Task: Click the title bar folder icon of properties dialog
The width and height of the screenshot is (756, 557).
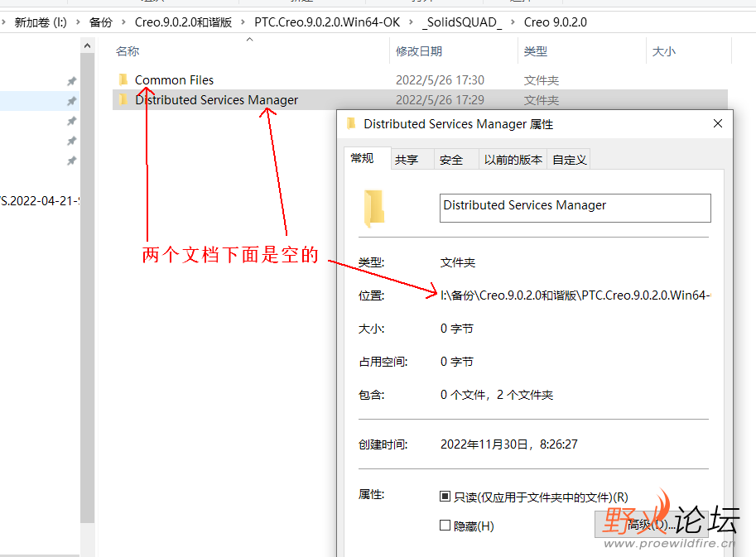Action: point(351,124)
